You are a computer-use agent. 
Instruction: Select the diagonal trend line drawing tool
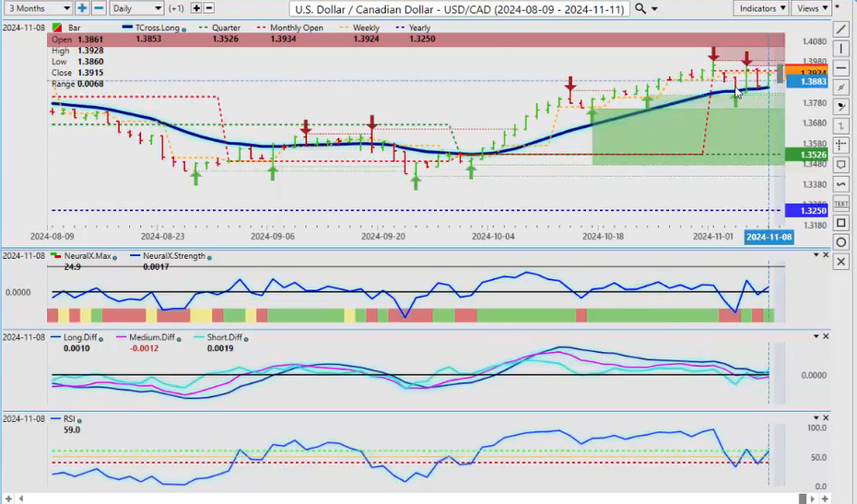click(841, 29)
